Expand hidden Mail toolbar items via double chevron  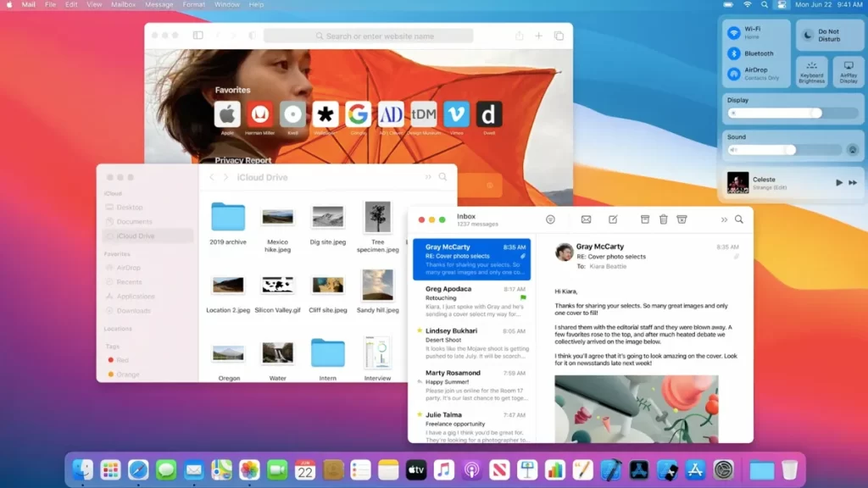(722, 219)
